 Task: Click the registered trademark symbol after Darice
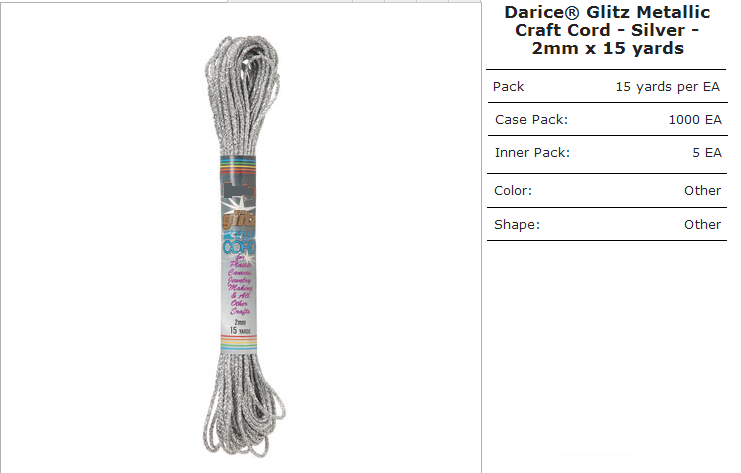(x=573, y=13)
